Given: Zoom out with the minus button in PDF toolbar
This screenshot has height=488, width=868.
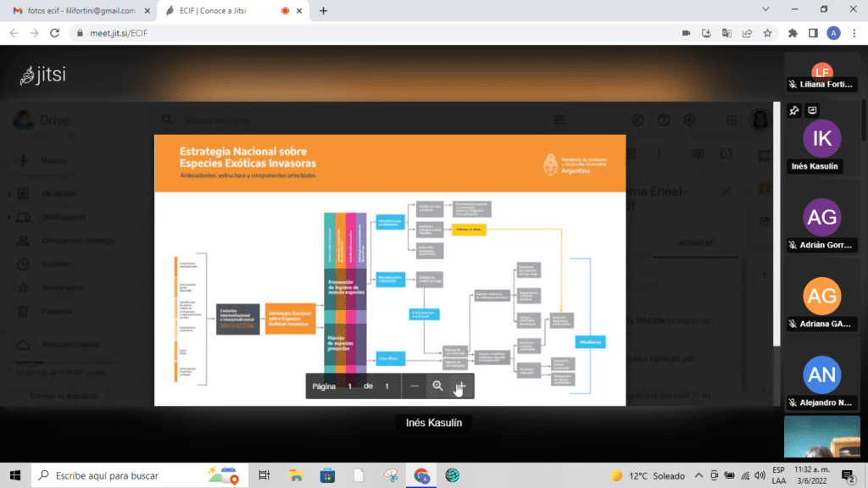Looking at the screenshot, I should click(x=415, y=386).
